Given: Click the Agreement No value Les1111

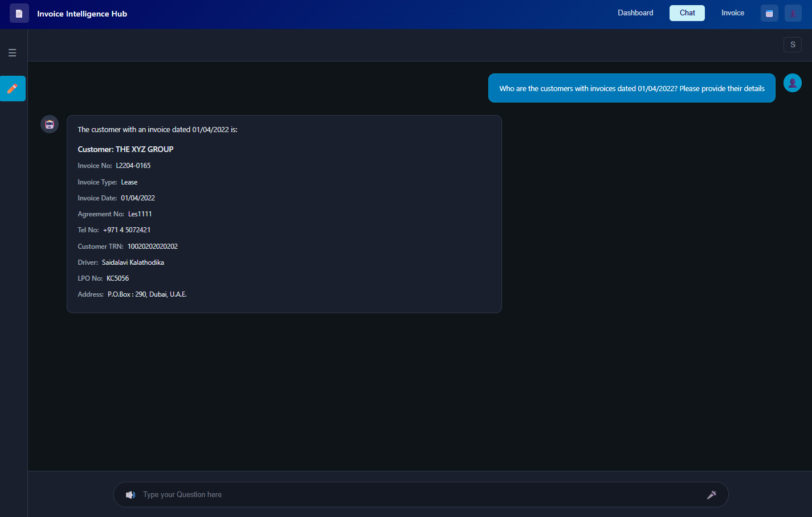Looking at the screenshot, I should coord(140,214).
